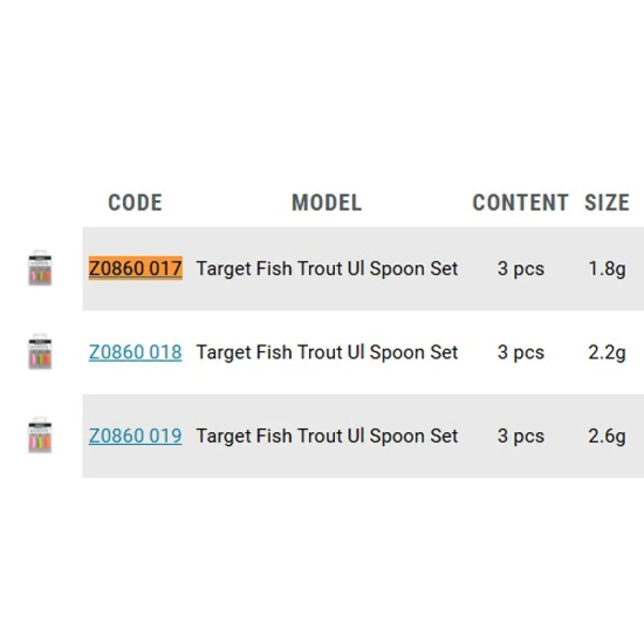Click the SIZE column header
This screenshot has height=644, width=644.
pos(607,202)
